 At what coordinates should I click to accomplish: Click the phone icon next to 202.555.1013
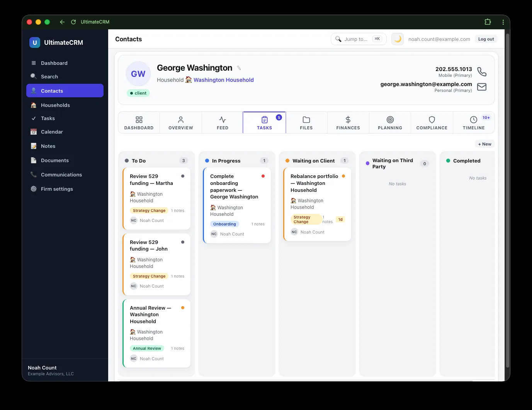click(482, 71)
